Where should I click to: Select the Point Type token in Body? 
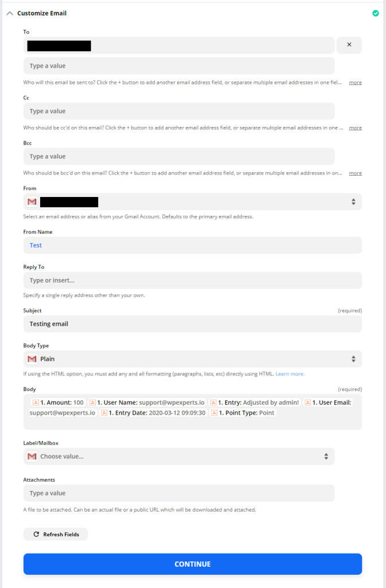click(244, 413)
